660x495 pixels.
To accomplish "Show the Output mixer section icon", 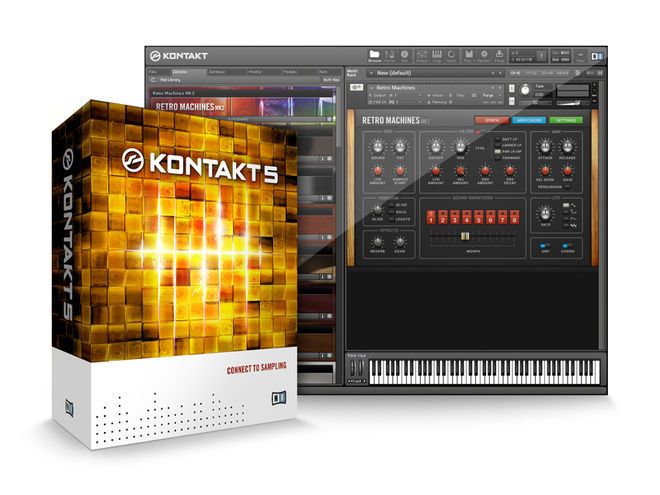I will 422,56.
